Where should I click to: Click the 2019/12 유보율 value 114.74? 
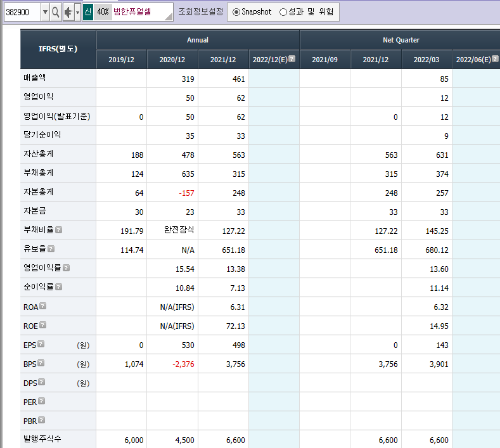tap(132, 250)
